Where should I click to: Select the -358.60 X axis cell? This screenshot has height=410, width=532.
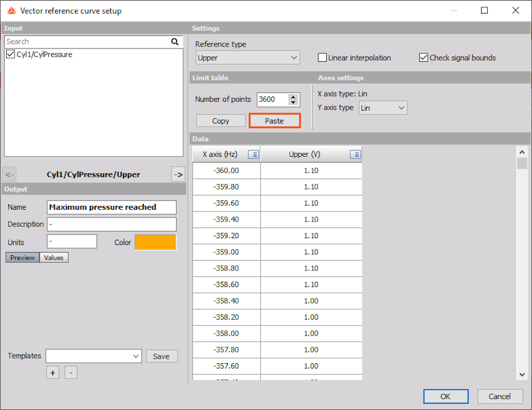pyautogui.click(x=227, y=284)
